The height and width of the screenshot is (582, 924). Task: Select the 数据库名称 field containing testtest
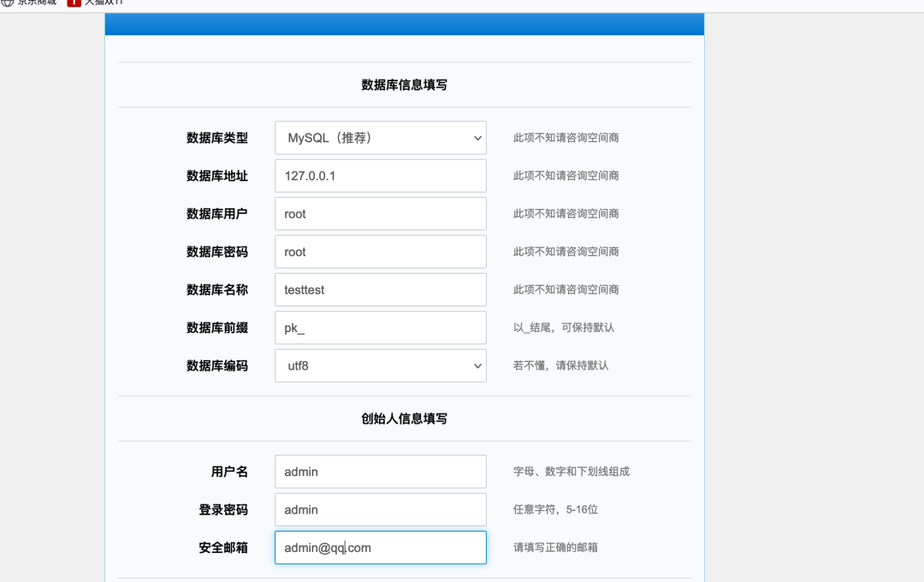pos(380,289)
